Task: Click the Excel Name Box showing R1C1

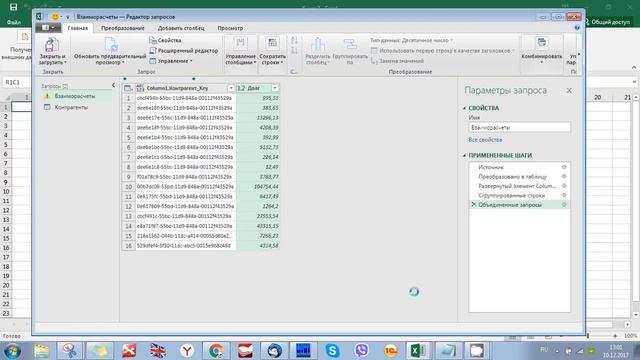Action: (x=16, y=82)
